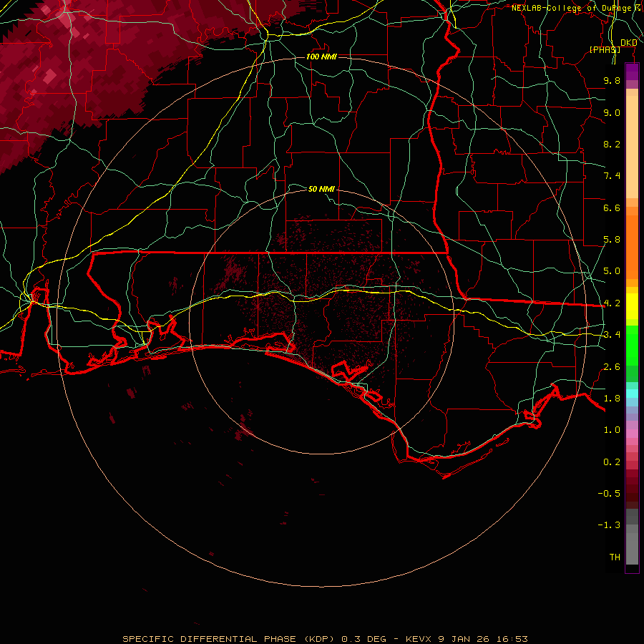This screenshot has height=644, width=644.
Task: Select the -1.3 scale label
Action: pos(609,525)
